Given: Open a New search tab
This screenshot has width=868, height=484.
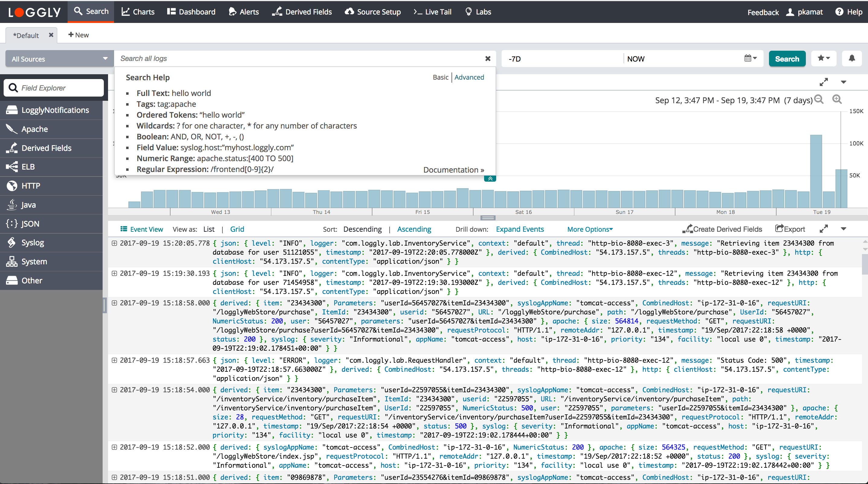Looking at the screenshot, I should point(78,35).
